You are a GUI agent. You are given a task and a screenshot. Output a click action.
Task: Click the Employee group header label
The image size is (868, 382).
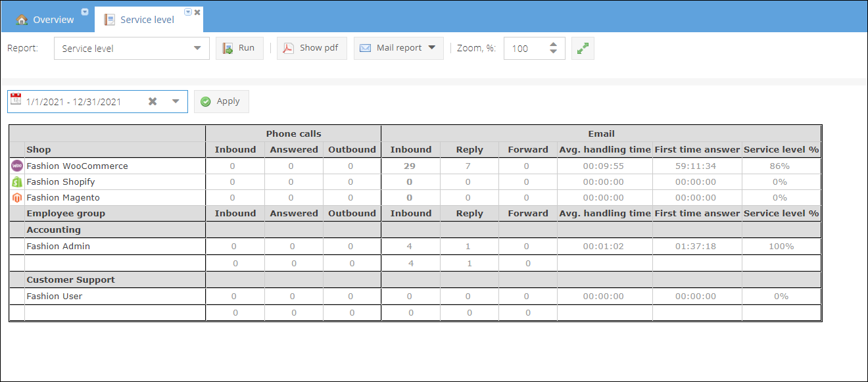coord(66,214)
